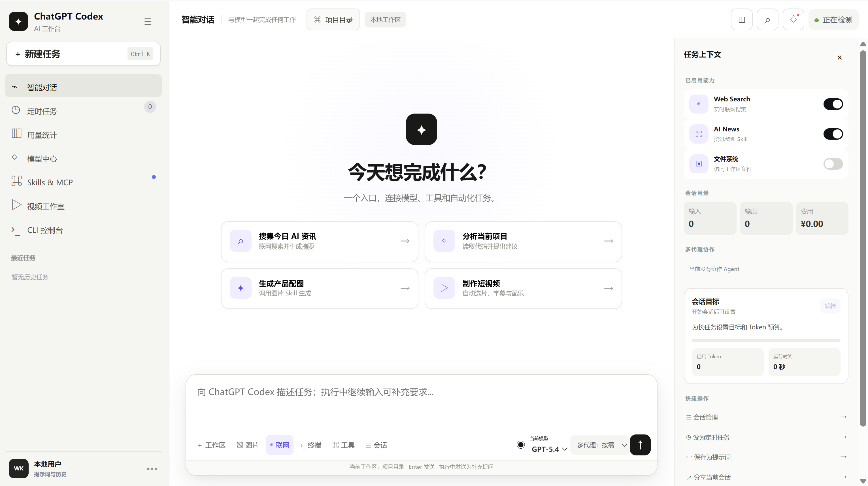The height and width of the screenshot is (486, 868).
Task: Enable the 文件系统 switch
Action: coord(833,164)
